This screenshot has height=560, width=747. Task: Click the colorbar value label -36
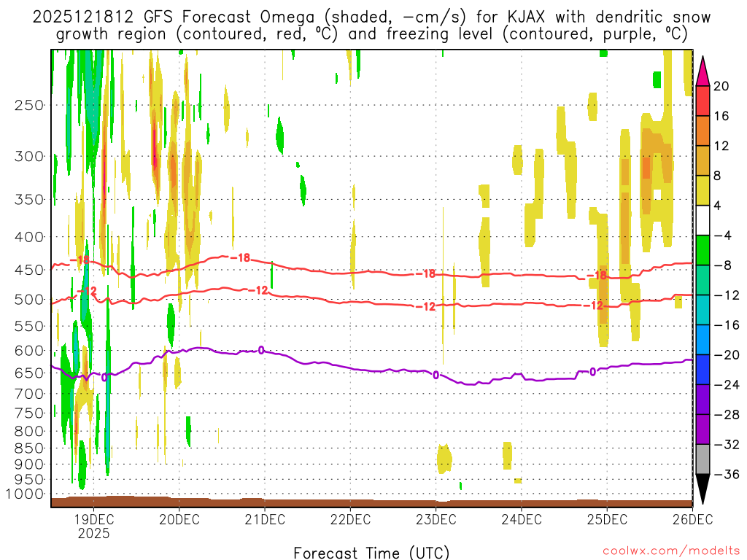tap(726, 474)
